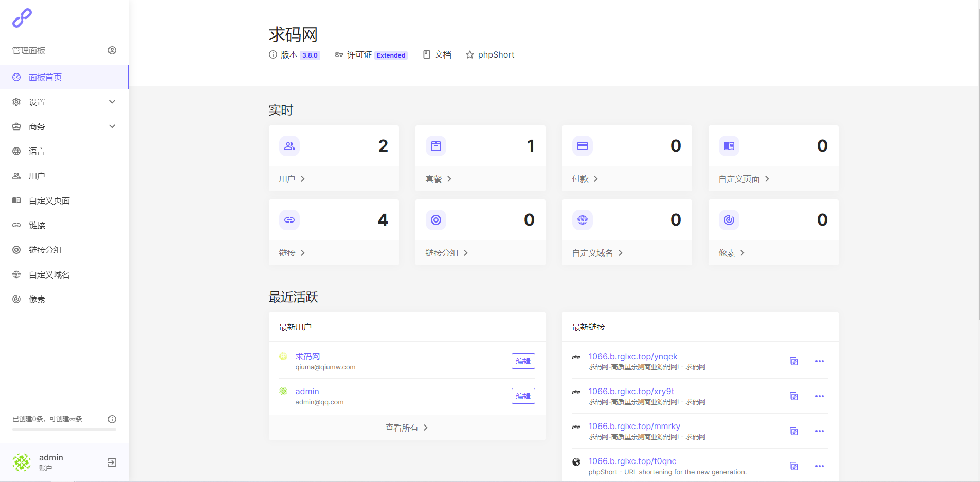The image size is (980, 482).
Task: Open more options for the xry9t link
Action: 819,396
